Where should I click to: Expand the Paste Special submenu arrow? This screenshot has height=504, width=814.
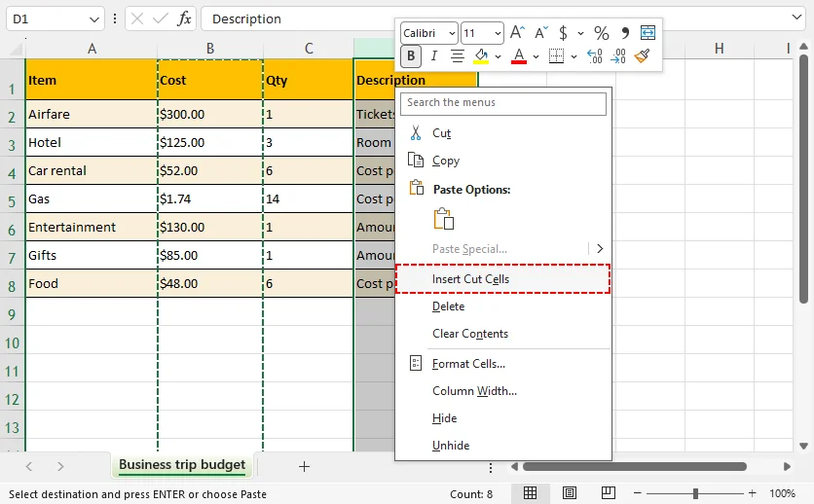pyautogui.click(x=600, y=249)
